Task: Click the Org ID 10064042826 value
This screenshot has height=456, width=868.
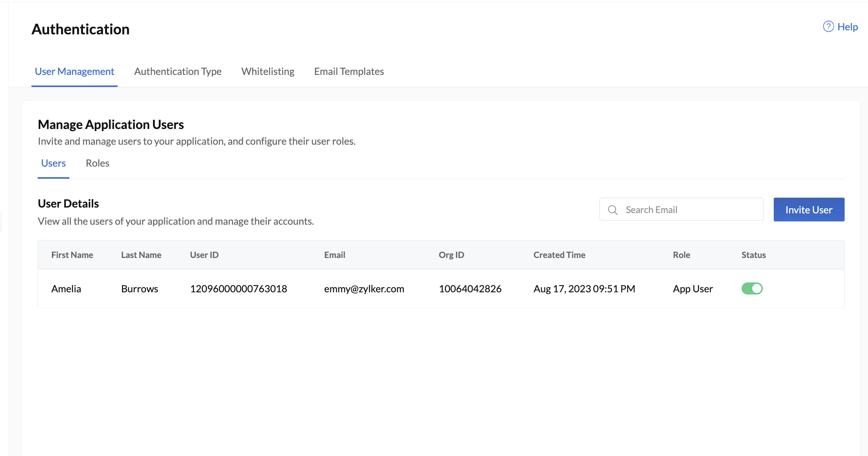Action: (x=470, y=289)
